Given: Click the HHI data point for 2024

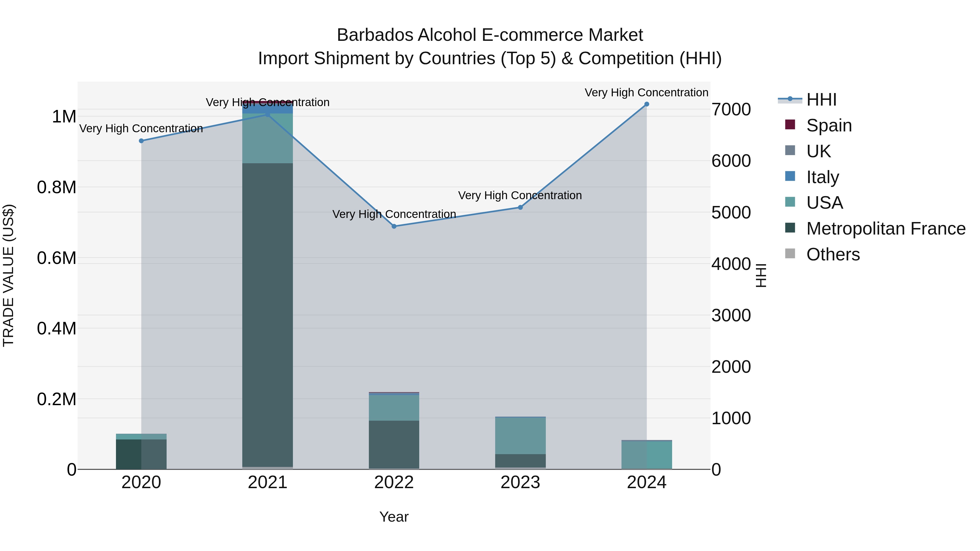Looking at the screenshot, I should [647, 104].
